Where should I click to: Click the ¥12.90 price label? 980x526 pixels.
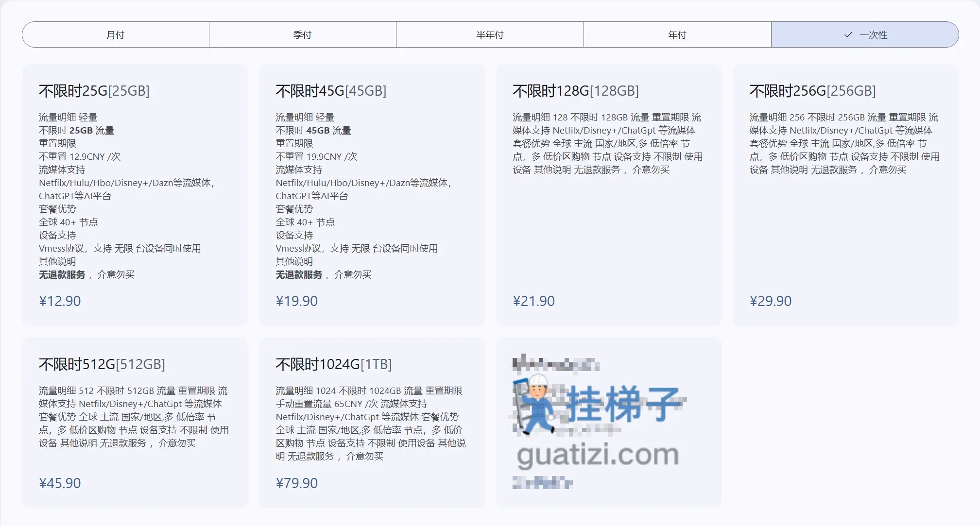point(60,301)
